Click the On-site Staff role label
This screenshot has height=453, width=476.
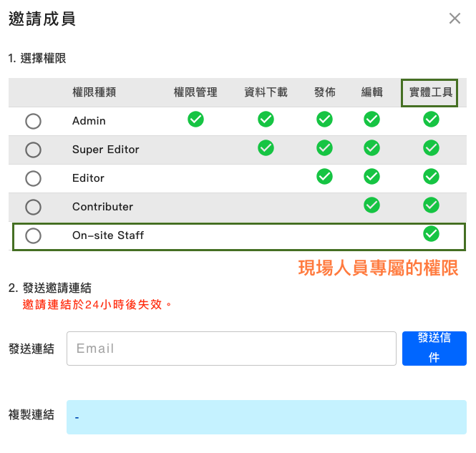click(x=108, y=235)
